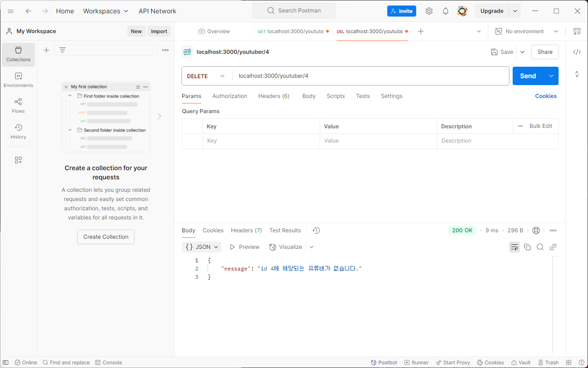Switch to the GET localhost:3000/youtuber tab
This screenshot has width=588, height=368.
[x=293, y=31]
